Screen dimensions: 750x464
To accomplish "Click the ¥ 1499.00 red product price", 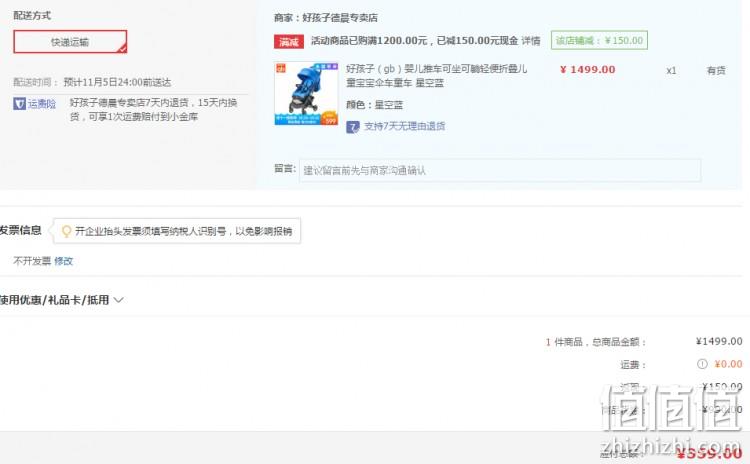I will tap(588, 69).
